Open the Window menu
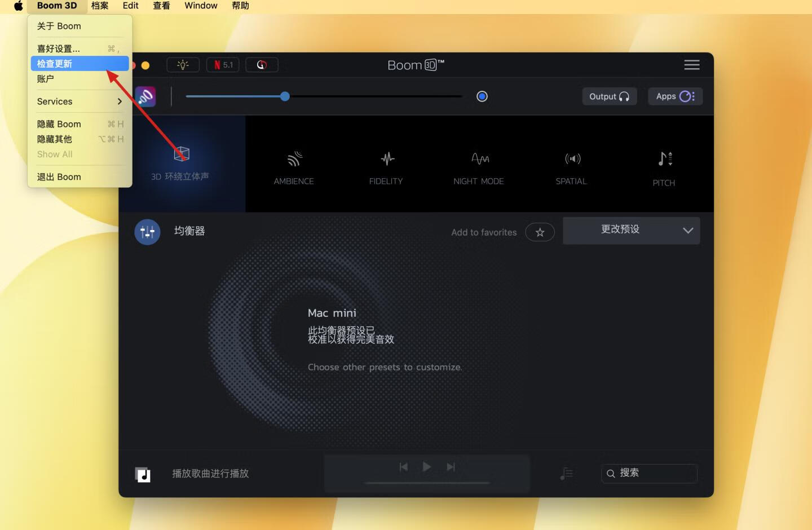 click(x=201, y=6)
